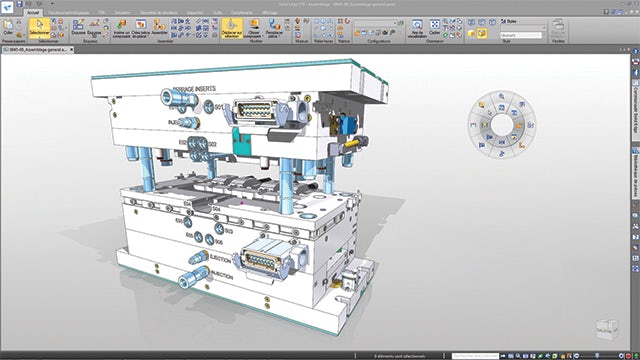This screenshot has width=640, height=360.
Task: Activate the Sélectionner arrow tool
Action: click(40, 28)
